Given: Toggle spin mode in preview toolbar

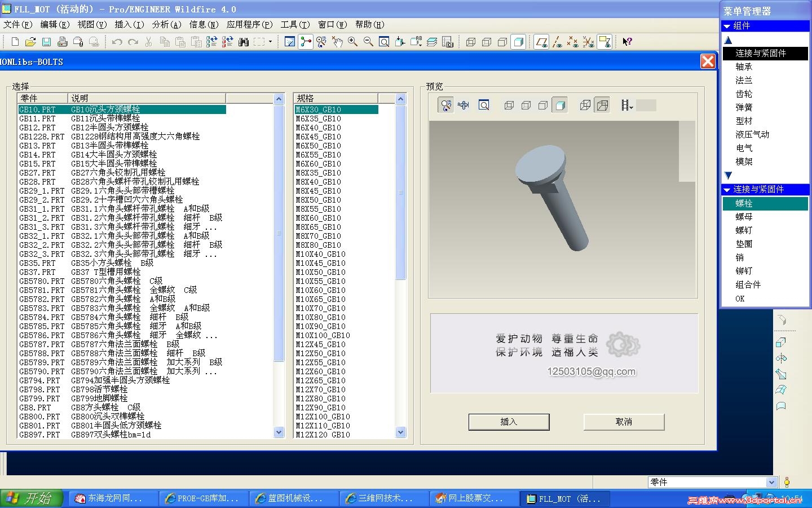Looking at the screenshot, I should tap(446, 105).
